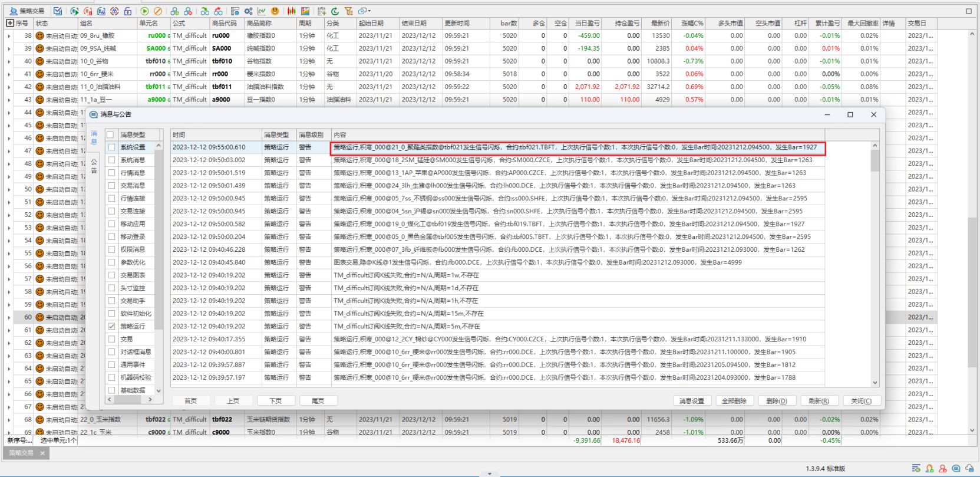The height and width of the screenshot is (477, 980).
Task: Click the strategy trading person icon
Action: 13,11
